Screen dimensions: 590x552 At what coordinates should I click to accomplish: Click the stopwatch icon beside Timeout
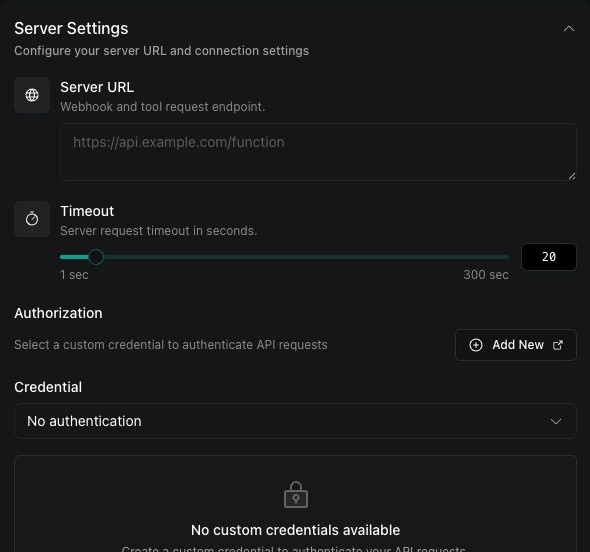pyautogui.click(x=32, y=219)
